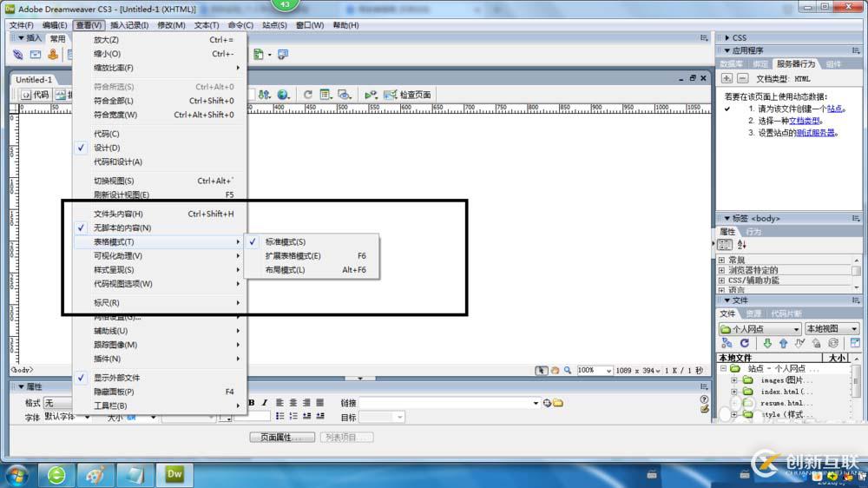Apply Italic formatting in Properties panel

pos(265,403)
